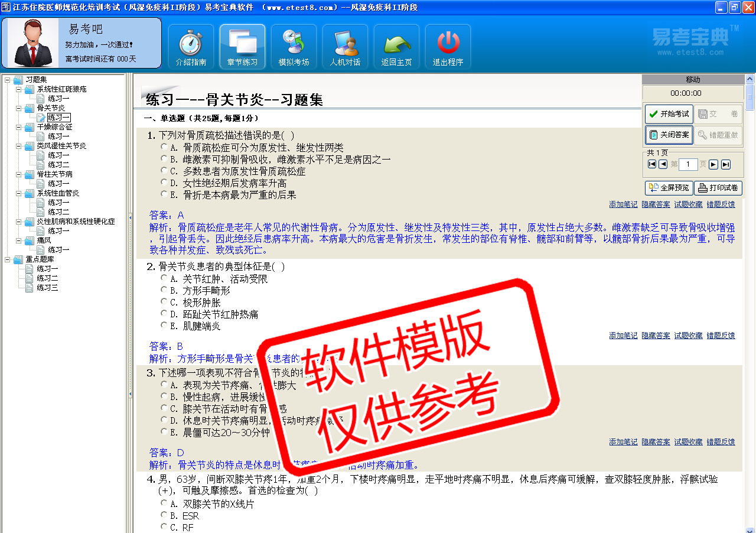Select option A 双膝关节的X线片 for question 4
Screen dimensions: 756x533
pos(164,503)
